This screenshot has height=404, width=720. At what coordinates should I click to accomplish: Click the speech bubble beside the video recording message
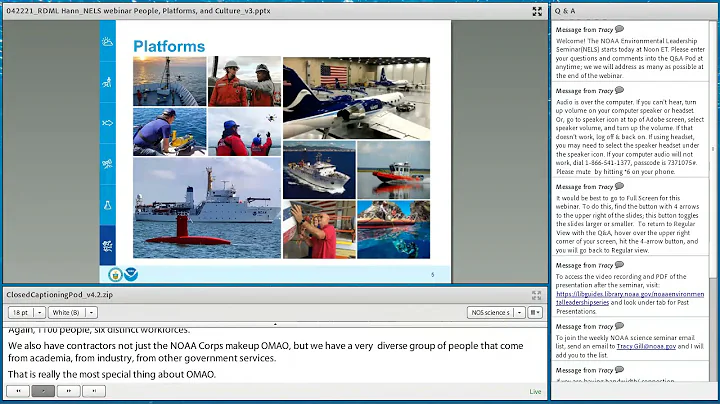619,264
